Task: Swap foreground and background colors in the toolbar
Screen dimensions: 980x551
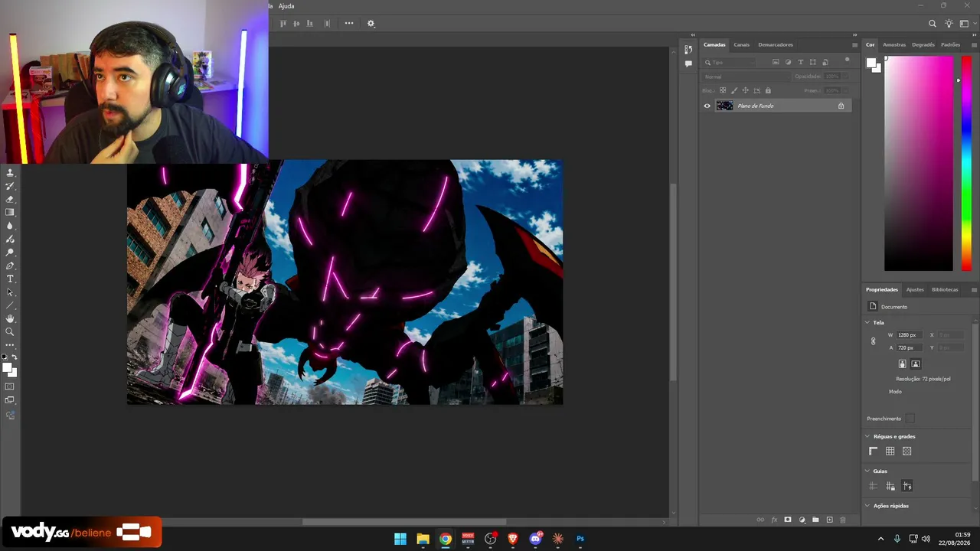Action: click(14, 357)
